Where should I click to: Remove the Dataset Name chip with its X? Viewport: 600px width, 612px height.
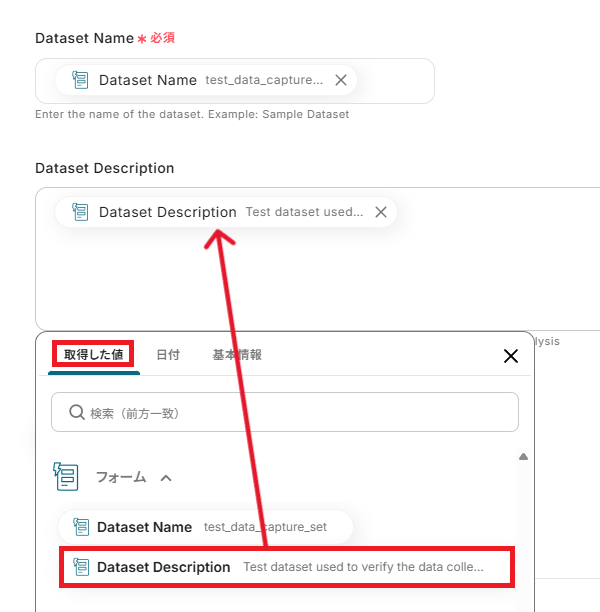[341, 80]
